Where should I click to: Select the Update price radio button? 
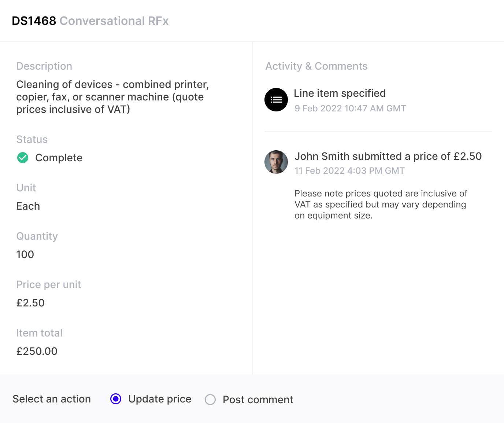116,399
